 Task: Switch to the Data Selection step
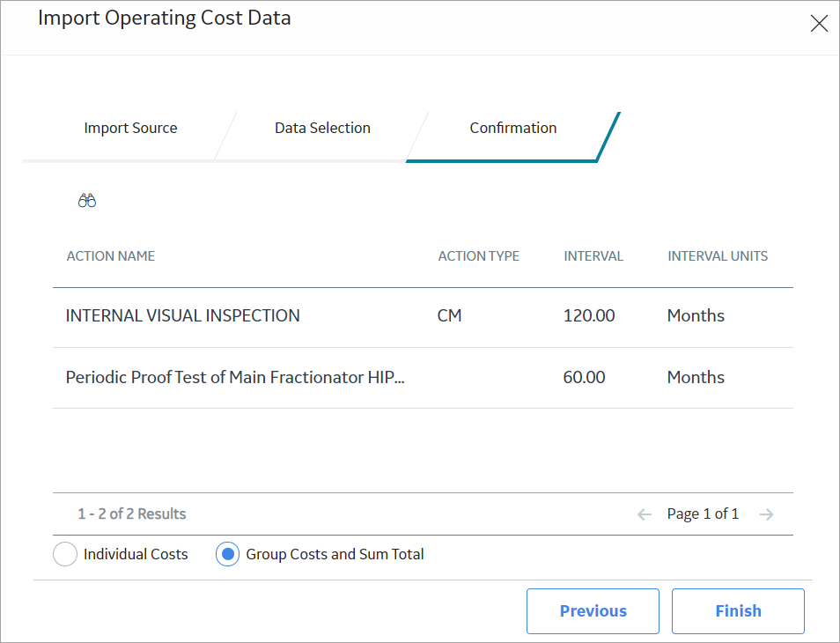click(322, 128)
